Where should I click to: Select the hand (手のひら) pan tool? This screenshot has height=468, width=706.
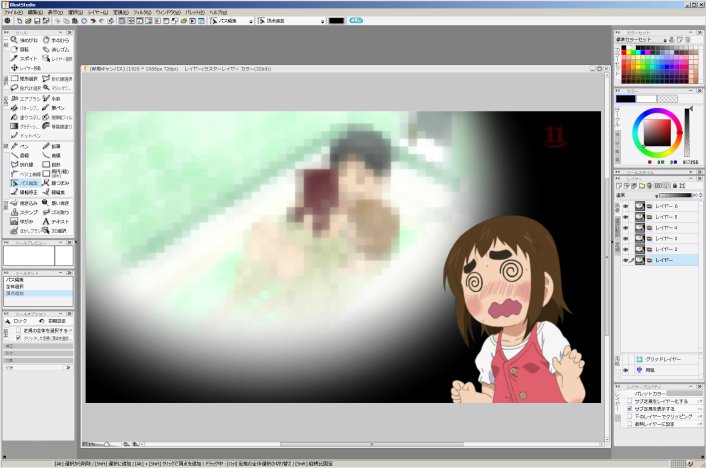click(x=56, y=40)
